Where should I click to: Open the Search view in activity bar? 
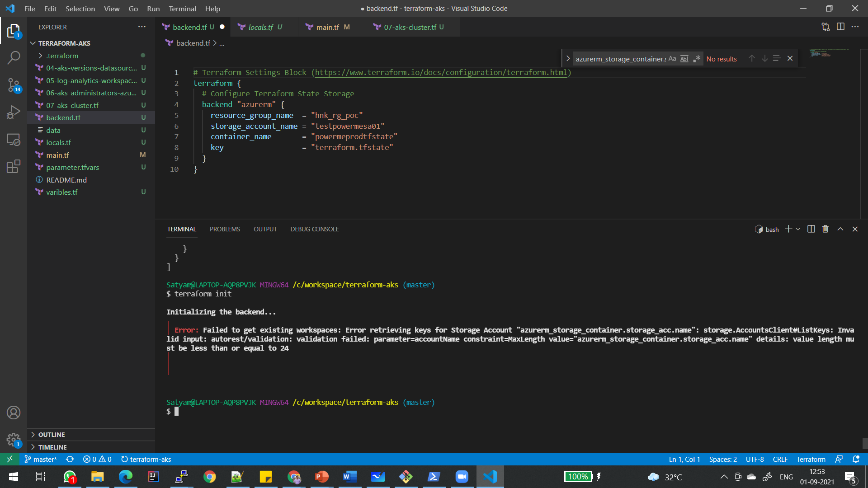pos(14,58)
